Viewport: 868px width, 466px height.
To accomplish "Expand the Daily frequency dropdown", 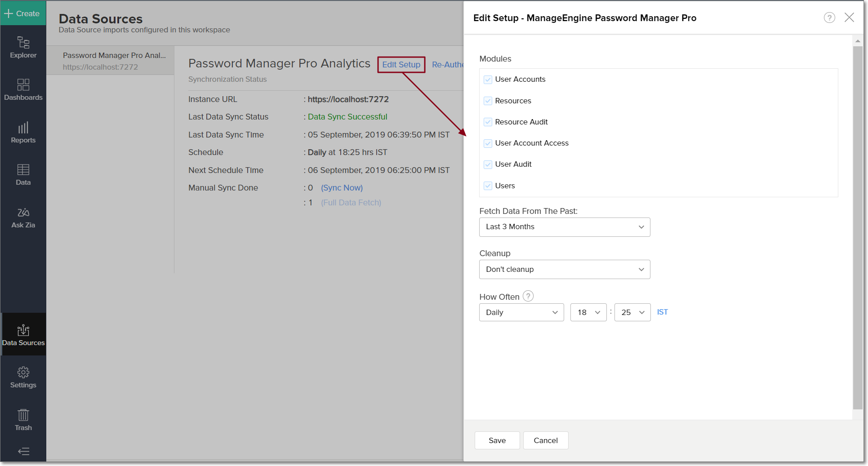I will point(521,312).
